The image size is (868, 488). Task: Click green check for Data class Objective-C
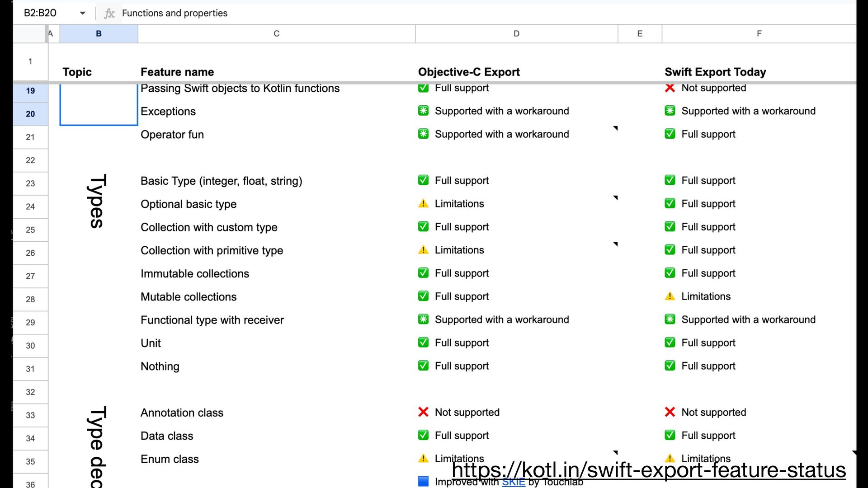423,435
